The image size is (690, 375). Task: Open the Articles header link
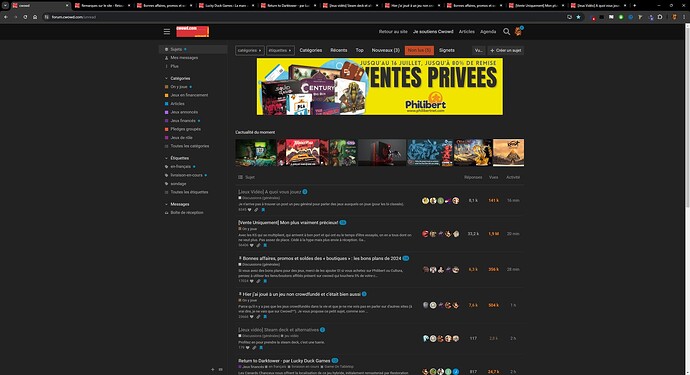(x=466, y=32)
